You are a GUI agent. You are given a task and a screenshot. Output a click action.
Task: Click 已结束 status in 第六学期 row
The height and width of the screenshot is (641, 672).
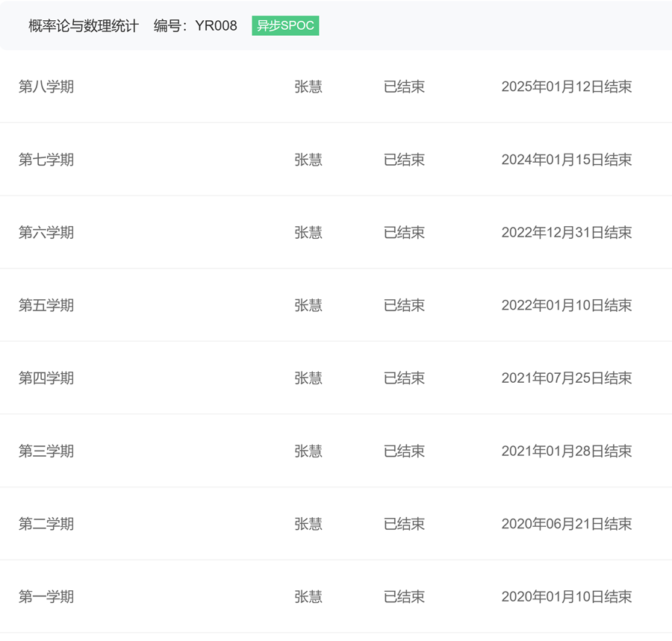pos(404,232)
